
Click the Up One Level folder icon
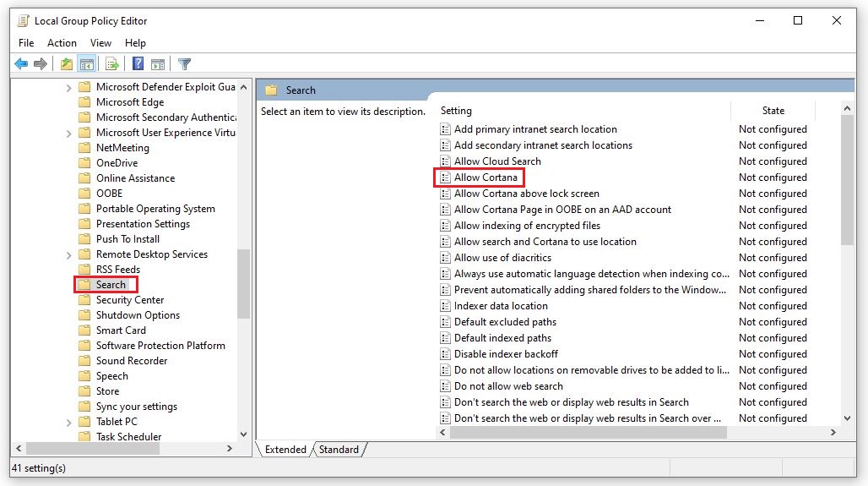[67, 64]
